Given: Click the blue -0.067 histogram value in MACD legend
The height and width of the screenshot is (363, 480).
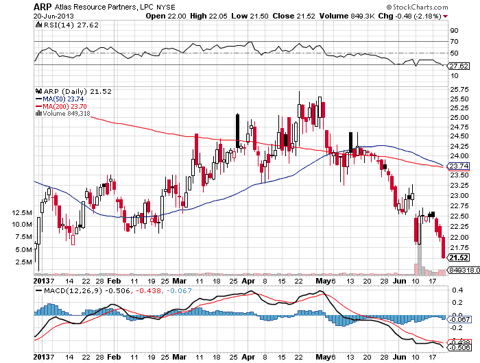Looking at the screenshot, I should pos(179,291).
